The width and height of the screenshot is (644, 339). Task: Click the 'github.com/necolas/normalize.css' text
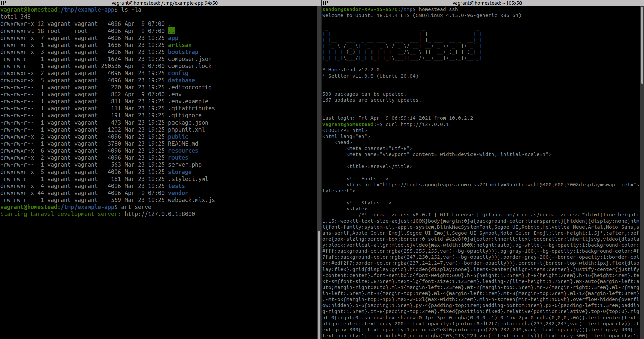(531, 215)
